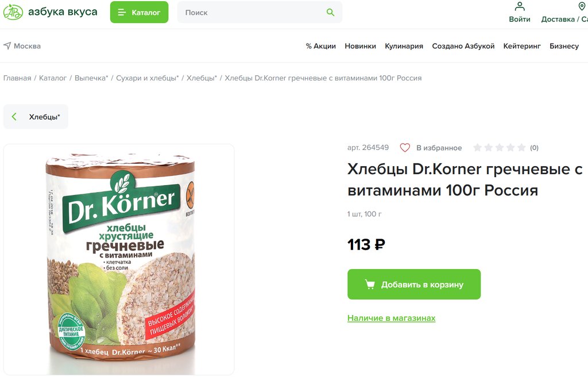Click the heart favorite icon
This screenshot has height=380, width=588.
(x=405, y=148)
